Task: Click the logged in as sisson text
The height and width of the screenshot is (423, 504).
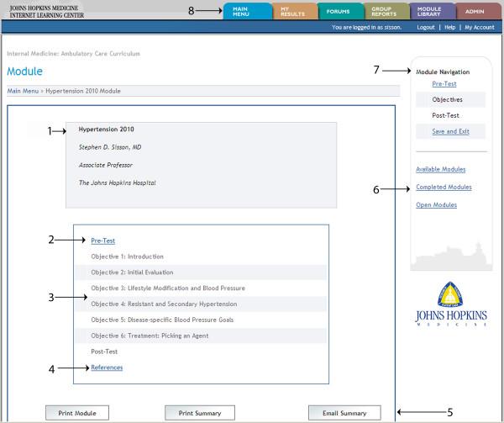Action: [367, 28]
